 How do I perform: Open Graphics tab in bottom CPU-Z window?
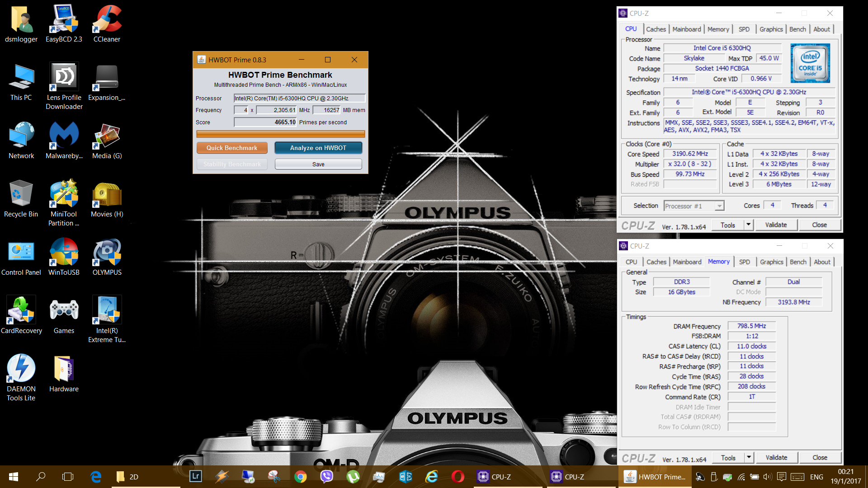[772, 262]
